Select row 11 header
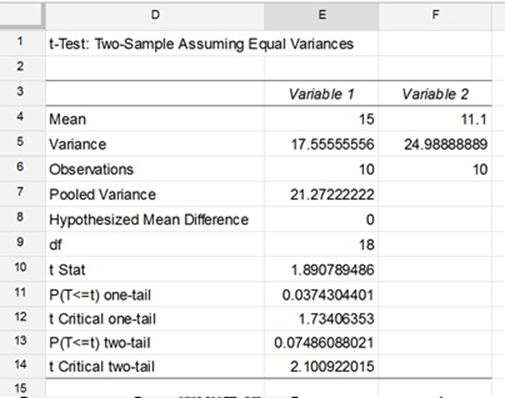The width and height of the screenshot is (505, 398). click(21, 294)
